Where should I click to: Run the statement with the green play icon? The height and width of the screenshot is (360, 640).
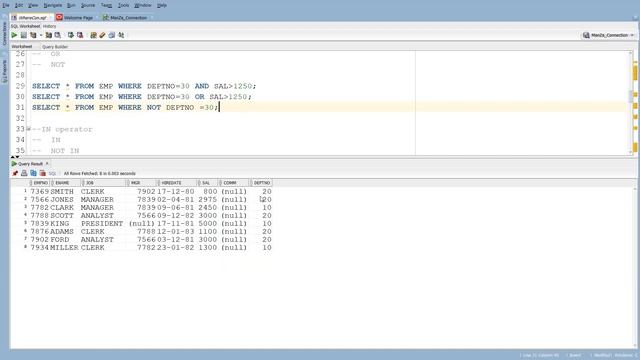[x=14, y=36]
